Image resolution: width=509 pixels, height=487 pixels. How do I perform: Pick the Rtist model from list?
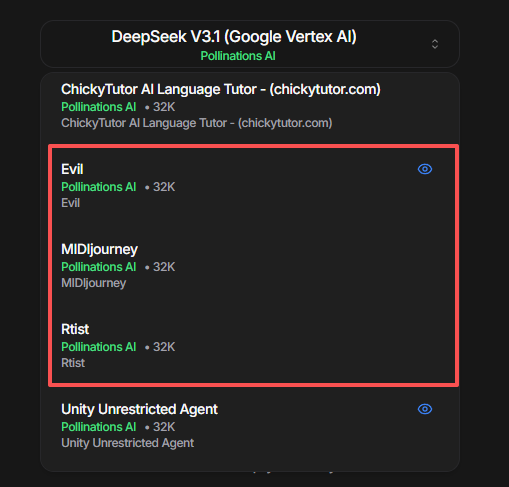pyautogui.click(x=253, y=345)
